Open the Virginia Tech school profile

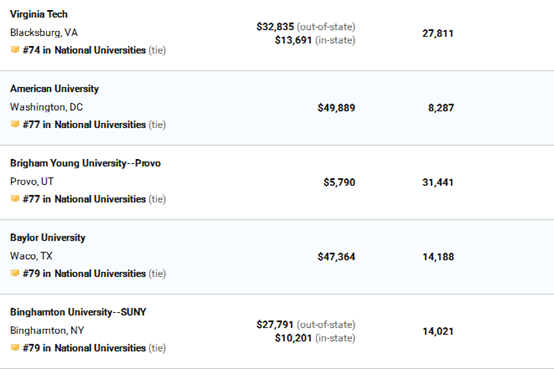(39, 14)
